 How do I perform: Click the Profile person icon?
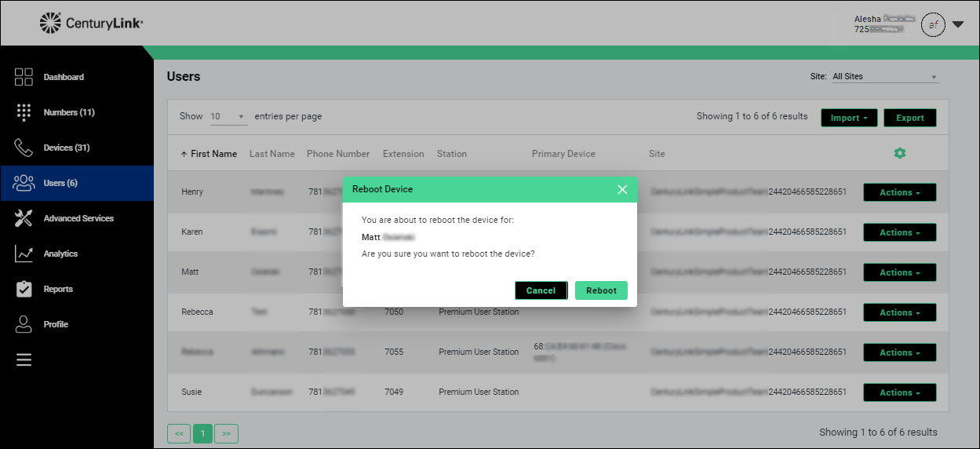(x=24, y=324)
